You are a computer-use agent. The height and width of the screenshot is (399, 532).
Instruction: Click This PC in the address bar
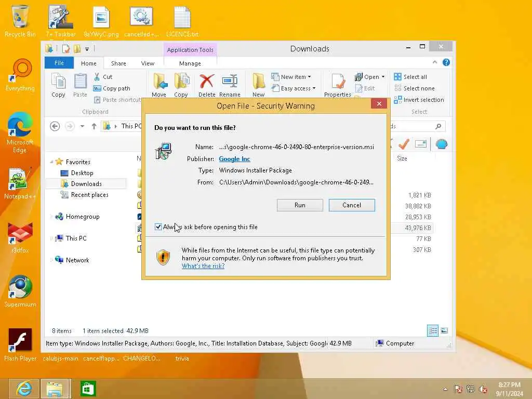click(131, 126)
